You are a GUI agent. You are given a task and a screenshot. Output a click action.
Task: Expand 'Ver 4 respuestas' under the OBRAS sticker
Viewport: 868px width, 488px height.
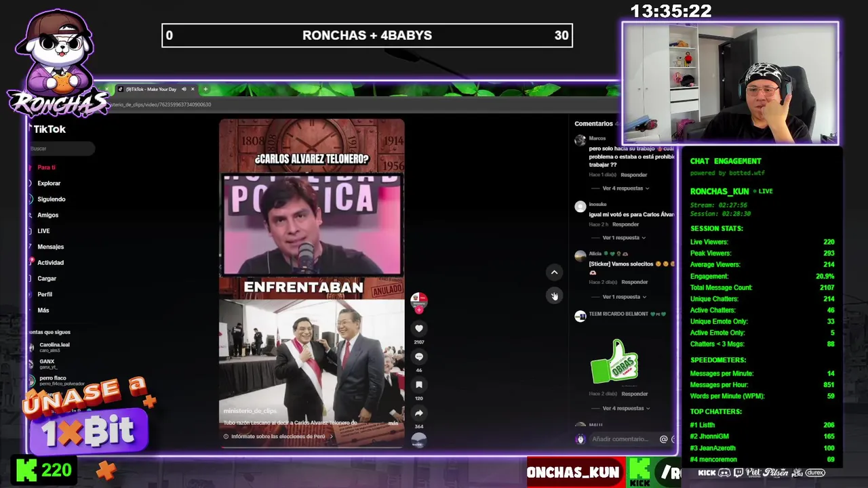(x=625, y=408)
